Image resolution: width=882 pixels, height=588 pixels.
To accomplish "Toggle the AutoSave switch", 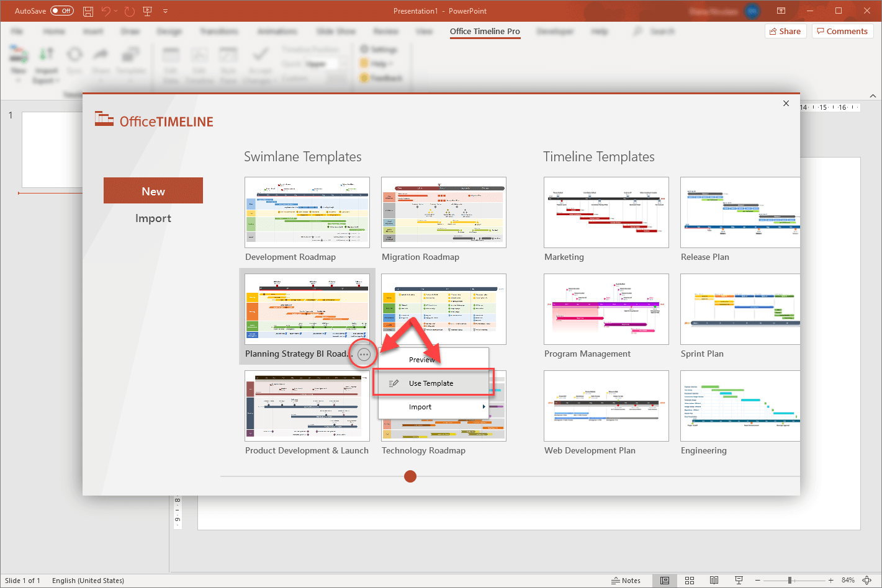I will coord(61,11).
